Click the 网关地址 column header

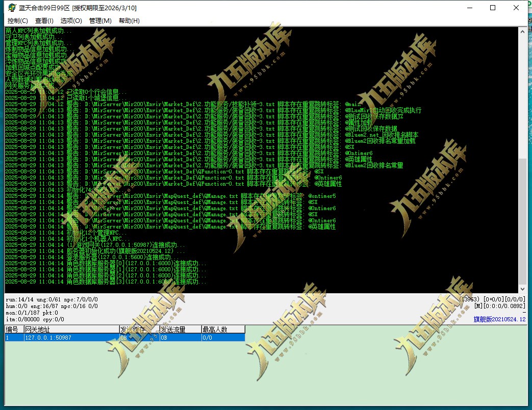71,329
